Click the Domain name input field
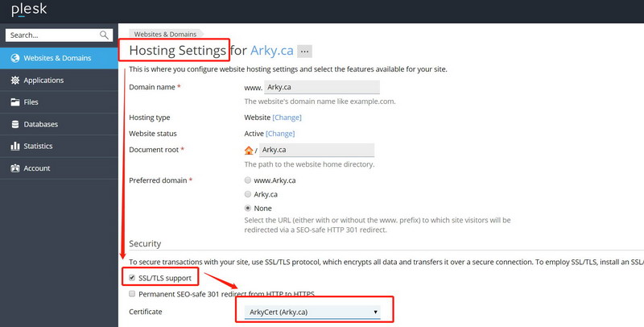Screen dimensions: 644x327 point(321,87)
